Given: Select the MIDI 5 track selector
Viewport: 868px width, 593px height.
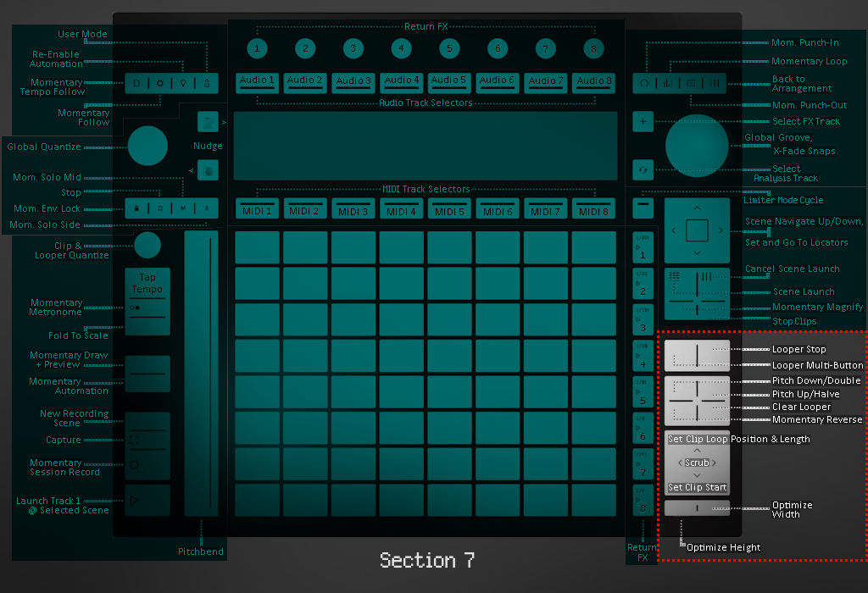Looking at the screenshot, I should (450, 209).
